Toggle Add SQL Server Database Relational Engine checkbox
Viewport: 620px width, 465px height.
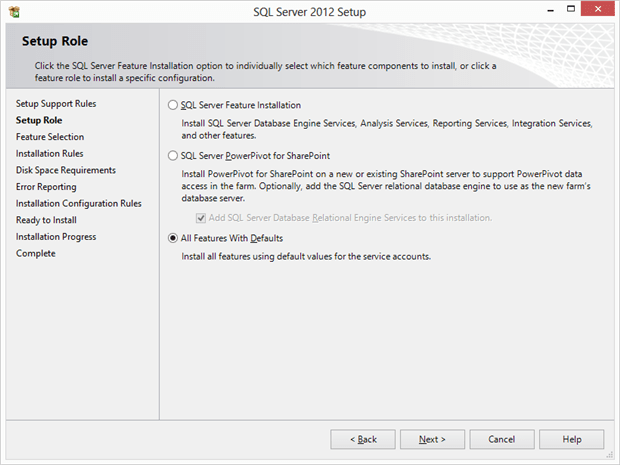click(x=201, y=218)
